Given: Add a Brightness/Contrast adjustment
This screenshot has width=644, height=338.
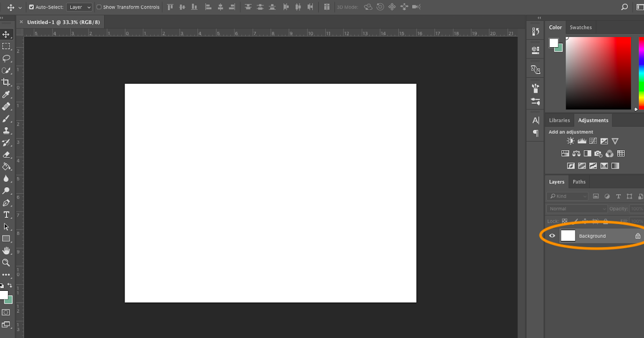Looking at the screenshot, I should click(x=570, y=141).
